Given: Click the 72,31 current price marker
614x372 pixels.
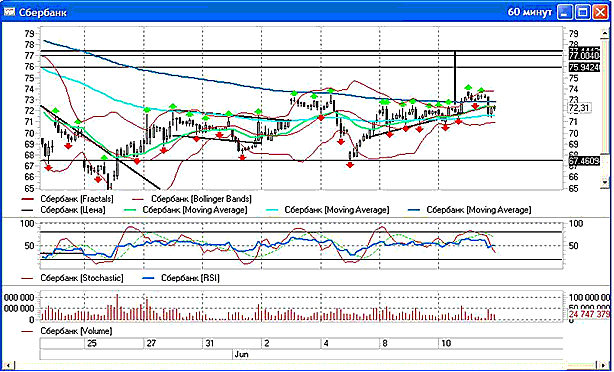Looking at the screenshot, I should point(579,108).
